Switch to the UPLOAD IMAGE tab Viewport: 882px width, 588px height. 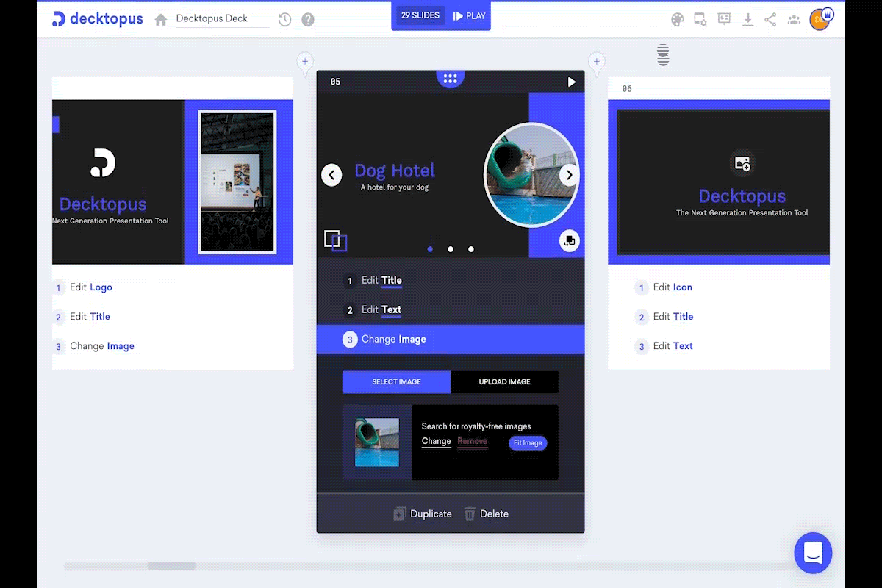coord(505,381)
